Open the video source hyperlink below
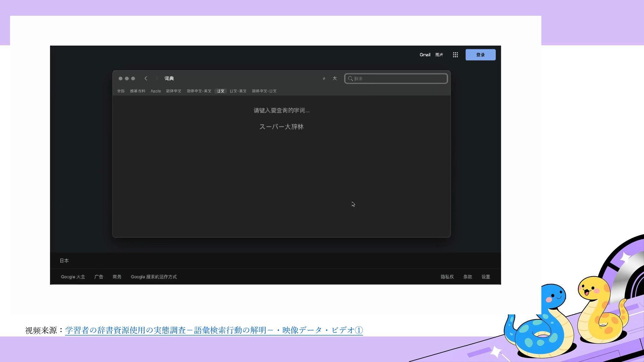 point(214,330)
